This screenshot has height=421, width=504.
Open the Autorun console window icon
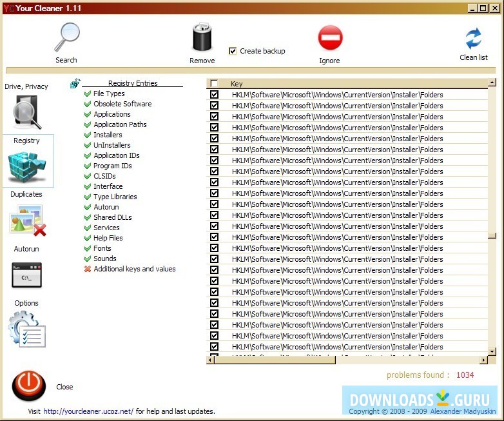[x=26, y=275]
